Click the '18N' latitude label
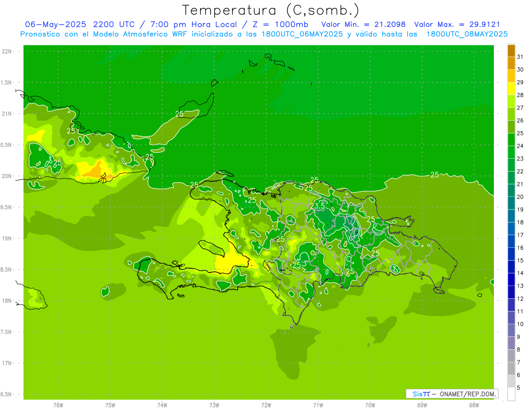This screenshot has height=411, width=532. click(7, 301)
